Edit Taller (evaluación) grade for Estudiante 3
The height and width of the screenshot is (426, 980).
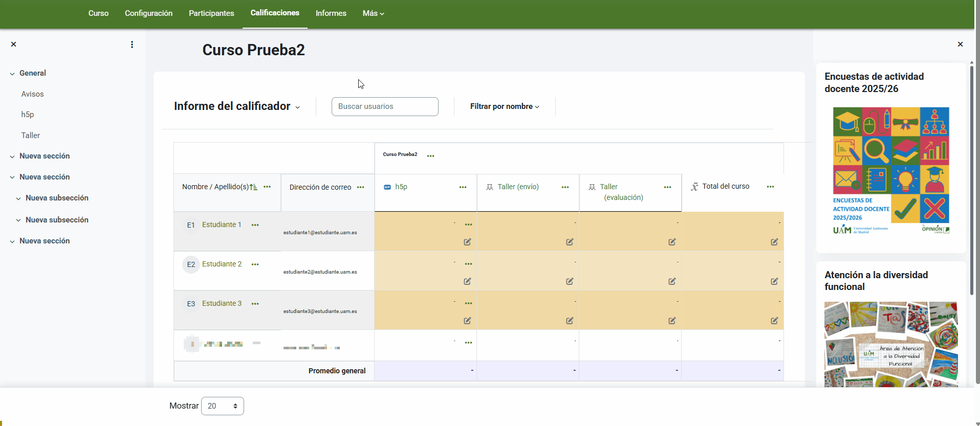[x=672, y=321]
